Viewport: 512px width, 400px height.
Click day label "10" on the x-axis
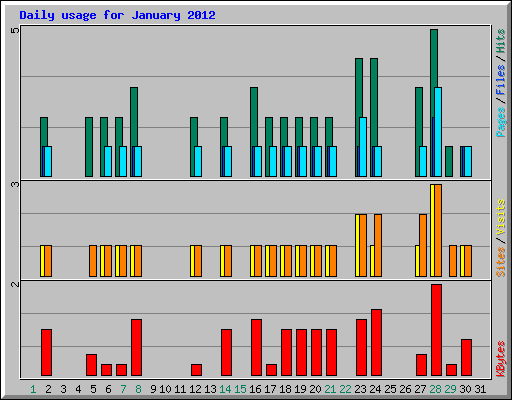[165, 389]
